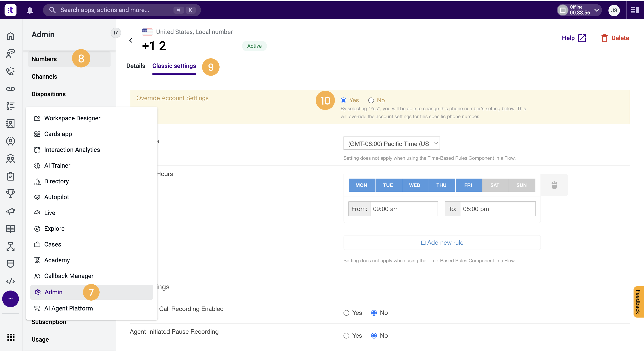Open the open-book icon in sidebar
This screenshot has height=351, width=644.
click(x=11, y=229)
